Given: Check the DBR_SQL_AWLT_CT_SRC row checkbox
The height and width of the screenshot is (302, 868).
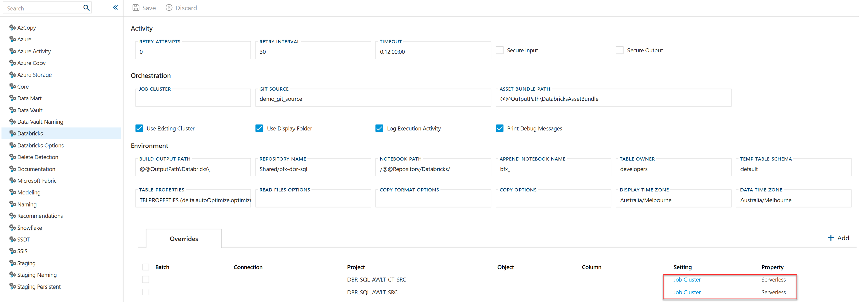Looking at the screenshot, I should coord(146,279).
